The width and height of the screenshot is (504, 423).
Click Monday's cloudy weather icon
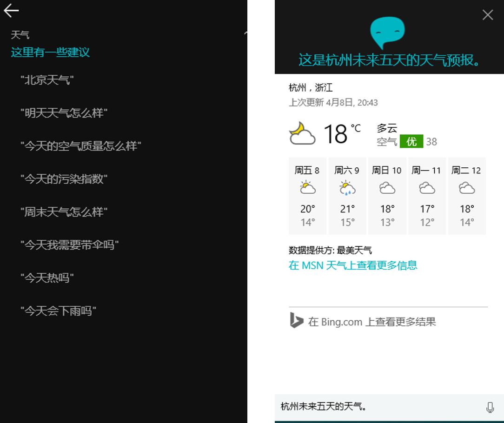click(427, 188)
